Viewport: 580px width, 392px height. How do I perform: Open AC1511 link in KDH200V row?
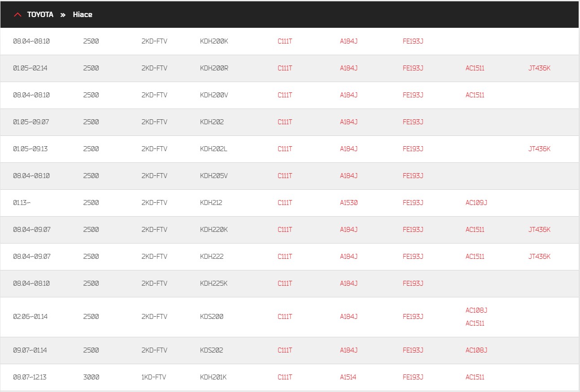tap(475, 95)
